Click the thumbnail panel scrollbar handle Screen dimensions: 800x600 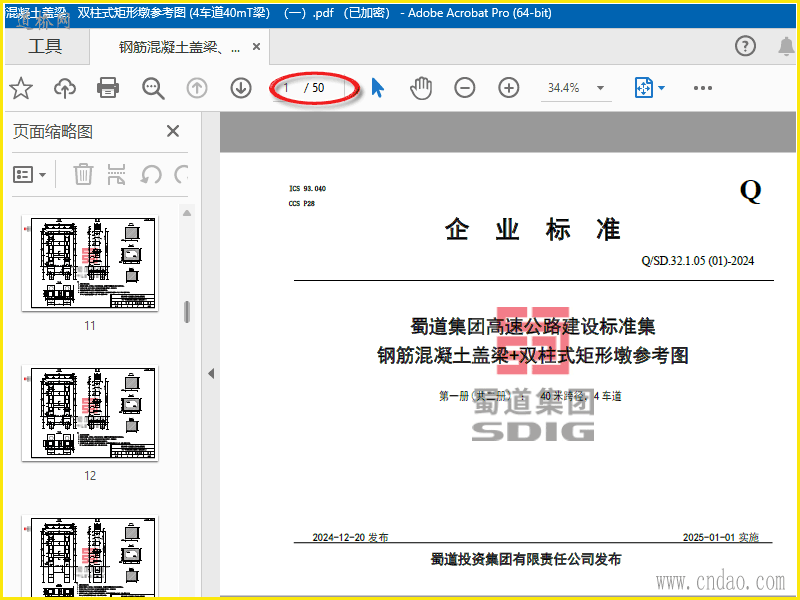coord(187,312)
